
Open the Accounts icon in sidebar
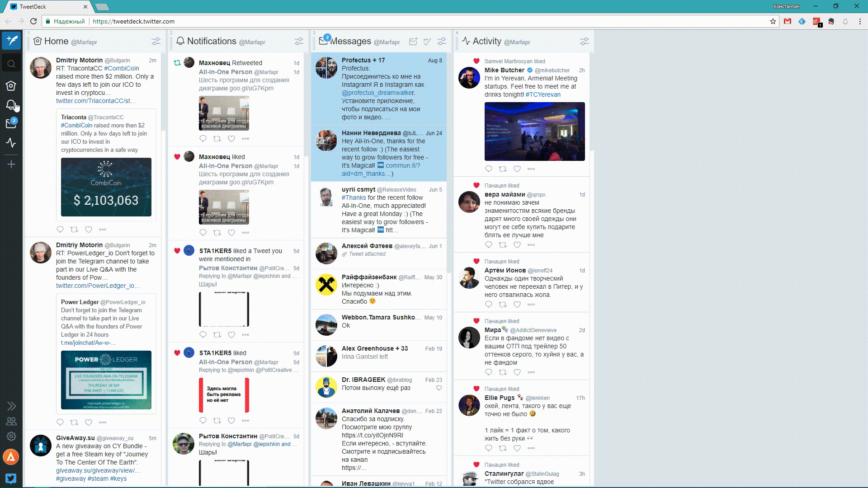(11, 421)
